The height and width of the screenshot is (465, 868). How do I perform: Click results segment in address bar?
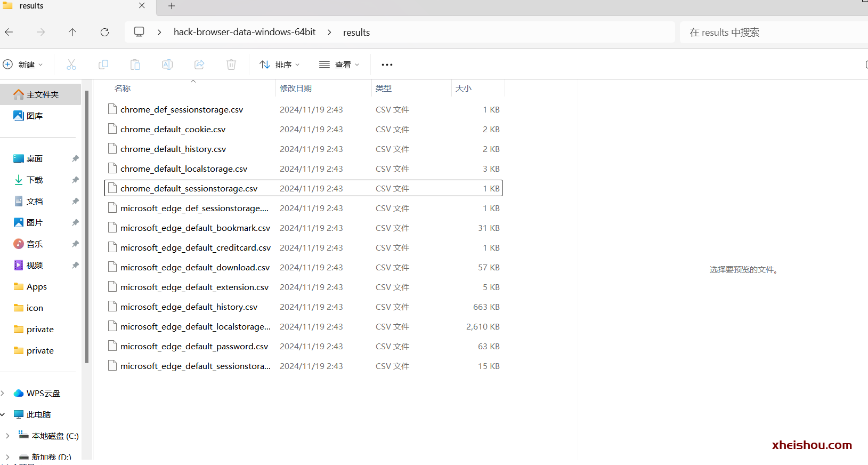pyautogui.click(x=356, y=33)
